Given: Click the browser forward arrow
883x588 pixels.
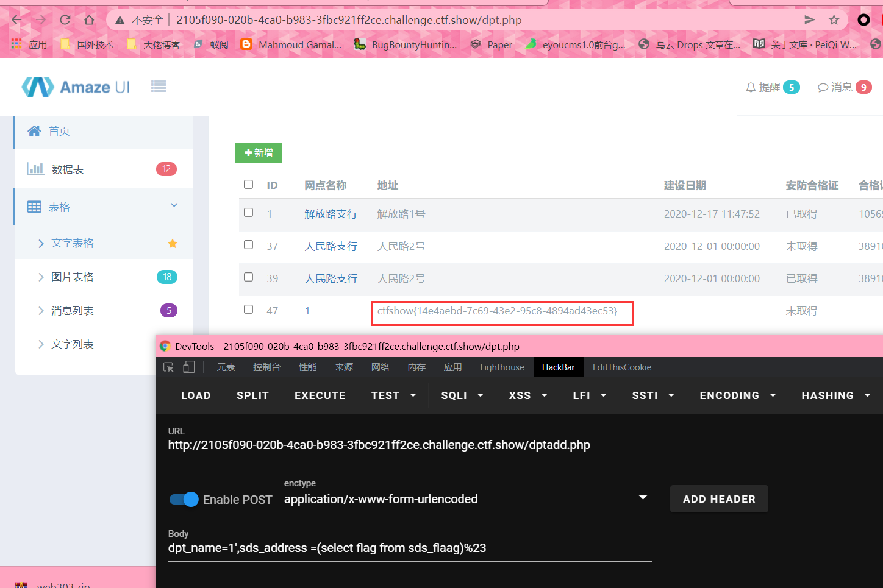Looking at the screenshot, I should pos(40,20).
